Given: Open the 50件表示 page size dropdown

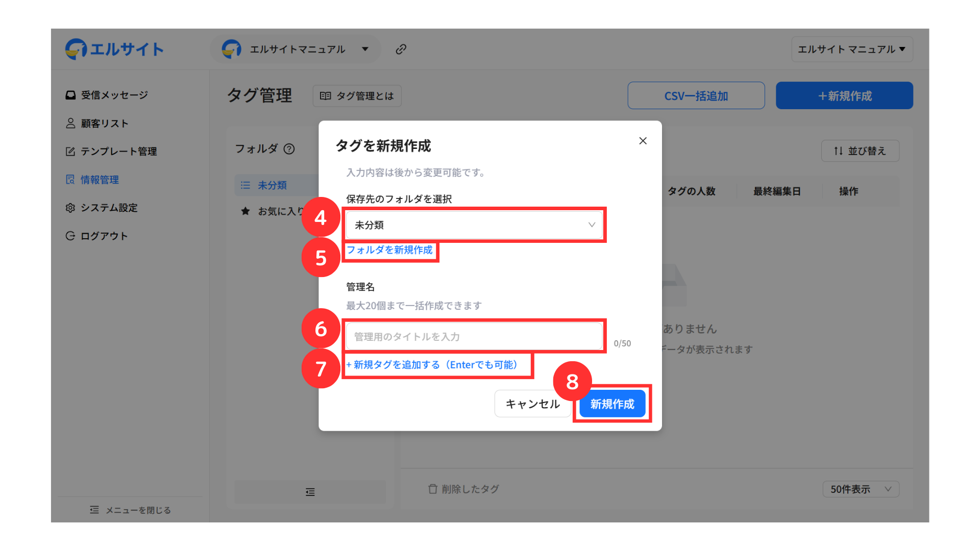Looking at the screenshot, I should tap(861, 489).
